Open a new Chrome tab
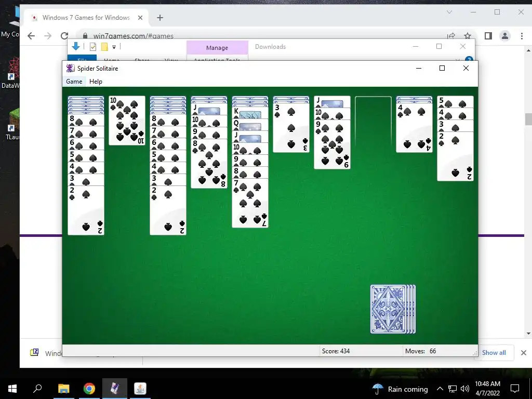 point(160,18)
